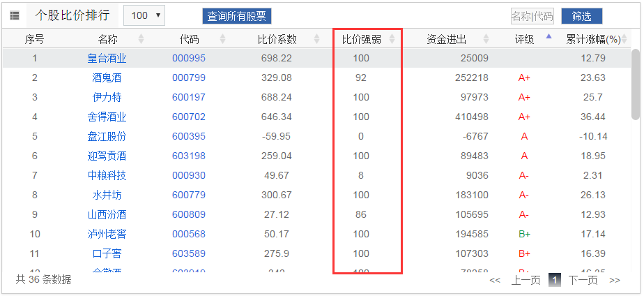Click 上一页 previous page link
644x296 pixels.
526,281
